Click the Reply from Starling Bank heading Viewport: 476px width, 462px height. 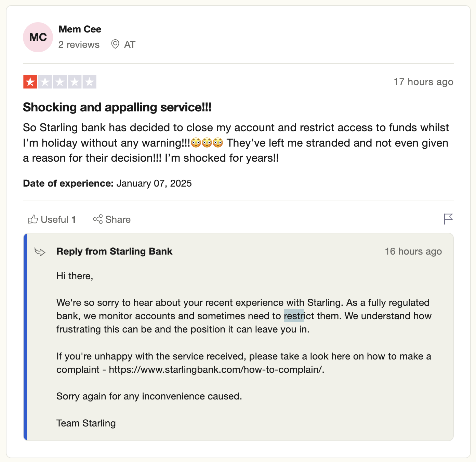pos(115,252)
